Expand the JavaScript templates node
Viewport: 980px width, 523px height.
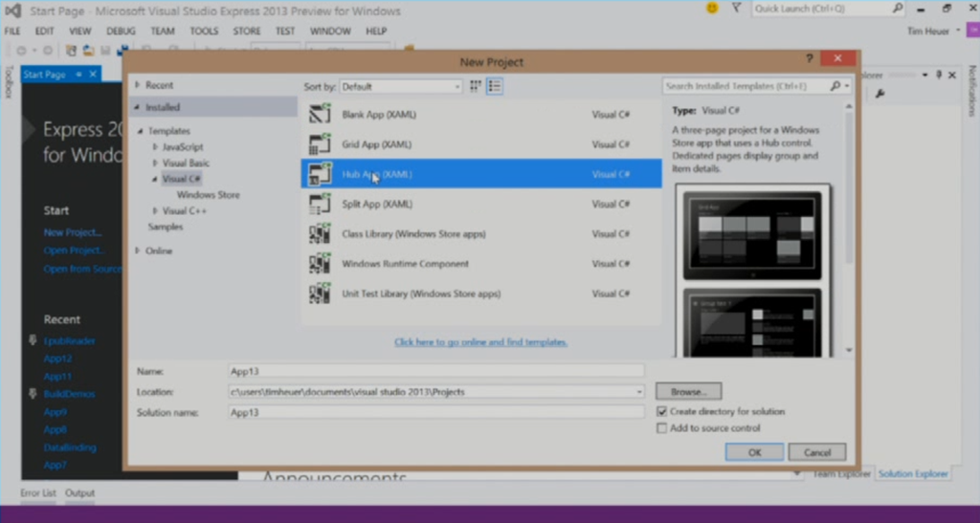coord(155,147)
